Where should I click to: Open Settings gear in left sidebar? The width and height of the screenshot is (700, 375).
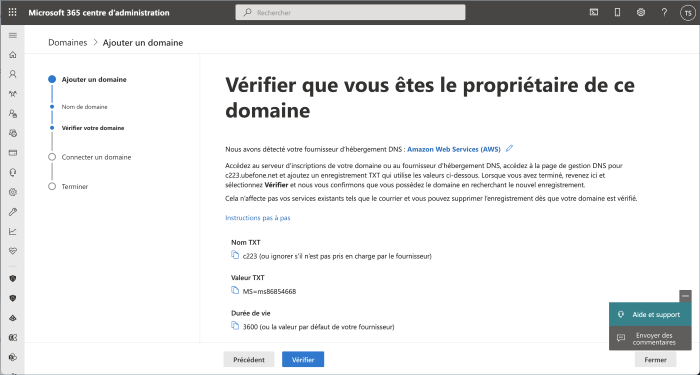click(x=12, y=192)
